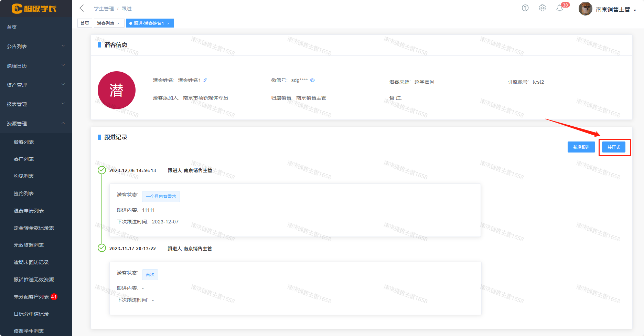Close the 跟进-潜客姓名1 tab
Viewport: 644px width, 336px height.
pyautogui.click(x=168, y=23)
